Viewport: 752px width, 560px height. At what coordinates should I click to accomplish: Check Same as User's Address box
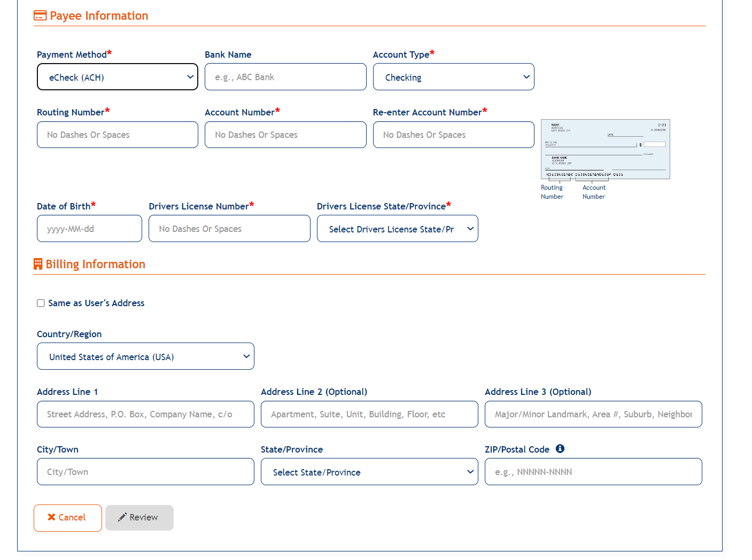41,304
